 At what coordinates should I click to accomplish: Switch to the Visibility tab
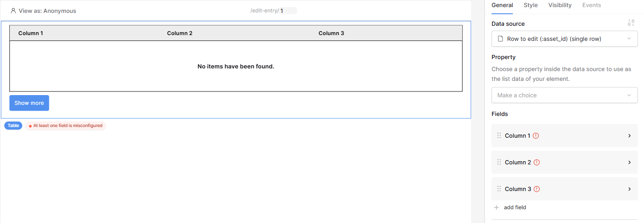pos(560,5)
